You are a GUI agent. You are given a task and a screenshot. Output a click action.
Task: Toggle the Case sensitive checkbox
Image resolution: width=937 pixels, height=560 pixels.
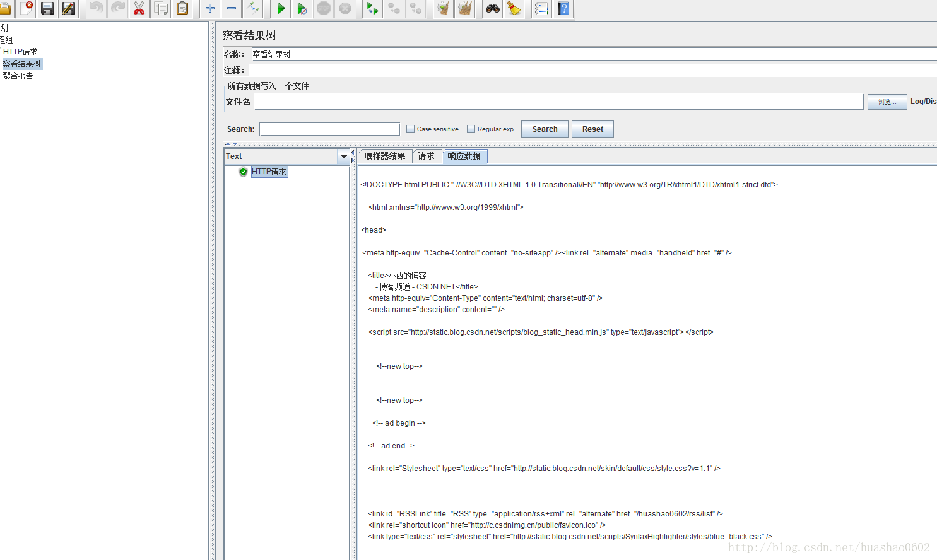(411, 129)
